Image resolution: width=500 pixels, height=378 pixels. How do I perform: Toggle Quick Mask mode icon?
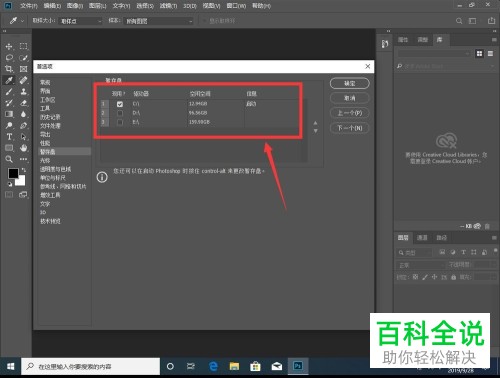coord(9,195)
